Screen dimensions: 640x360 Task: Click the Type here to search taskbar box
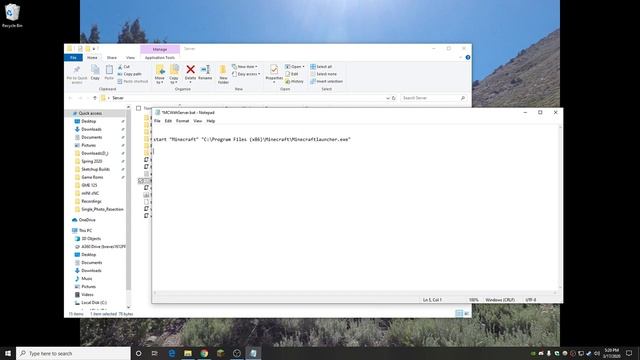point(73,353)
